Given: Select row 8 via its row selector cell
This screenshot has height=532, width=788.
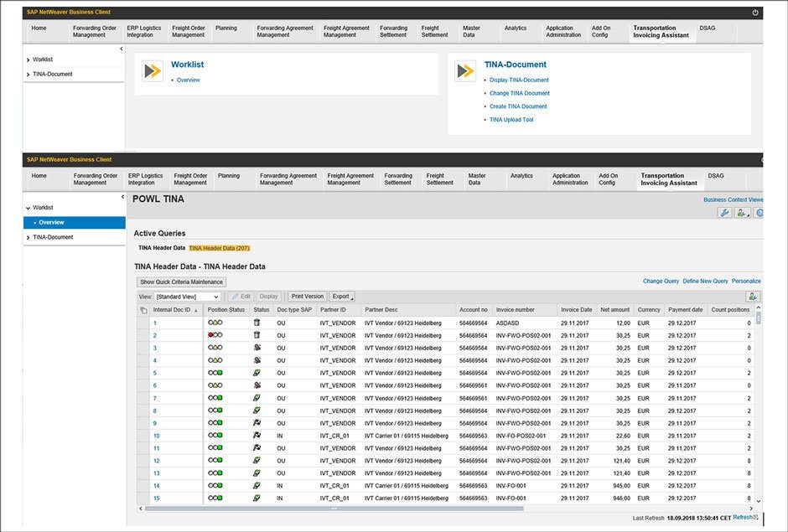Looking at the screenshot, I should (143, 411).
